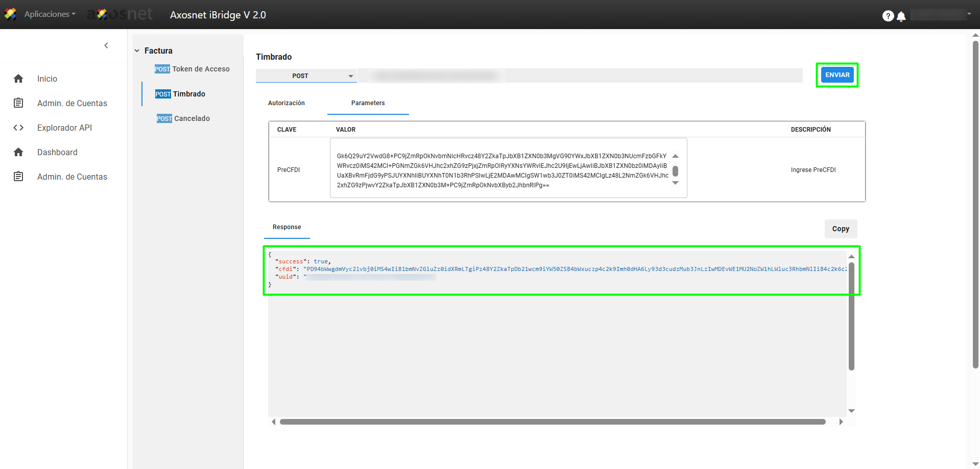The image size is (980, 469).
Task: Copy the response with Copy button
Action: [840, 229]
